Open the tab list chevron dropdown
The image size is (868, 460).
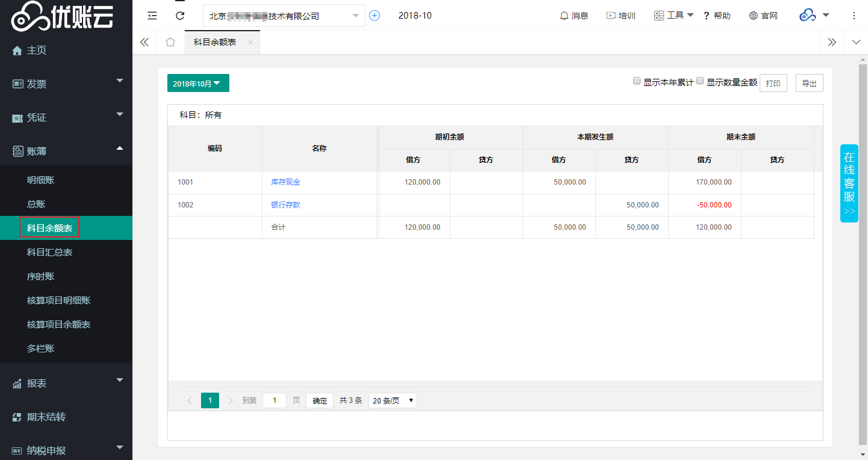pos(857,42)
